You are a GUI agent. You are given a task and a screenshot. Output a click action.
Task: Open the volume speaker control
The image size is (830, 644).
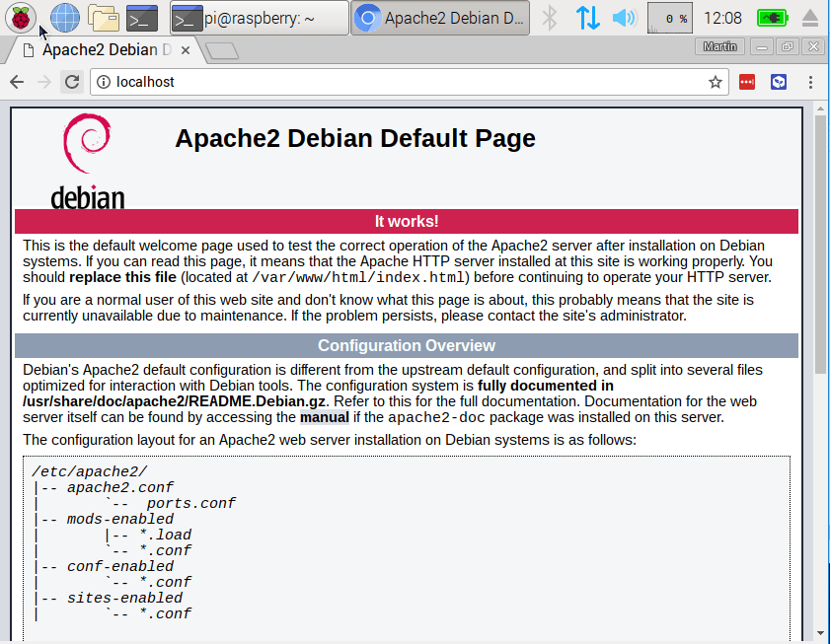625,18
